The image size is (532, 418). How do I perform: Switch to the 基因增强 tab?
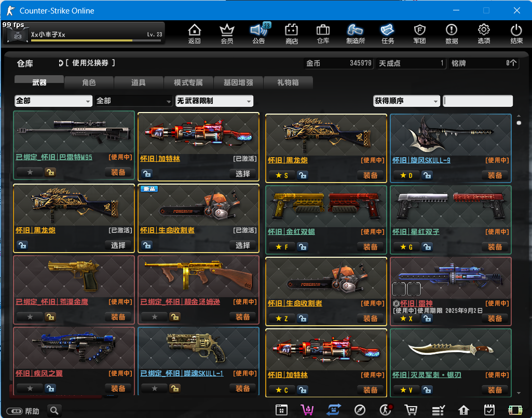(238, 82)
